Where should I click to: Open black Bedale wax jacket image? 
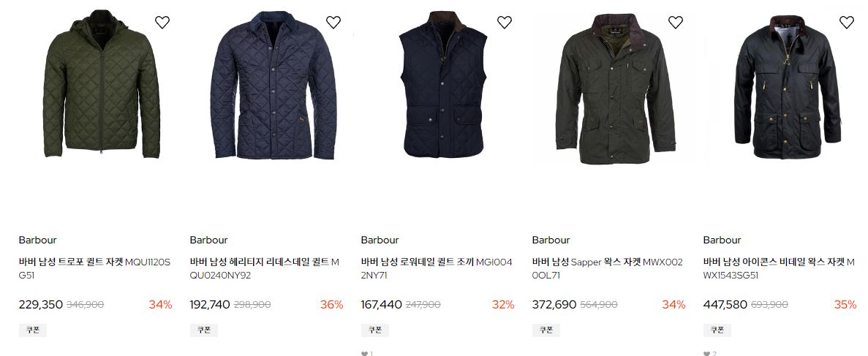pos(787,88)
